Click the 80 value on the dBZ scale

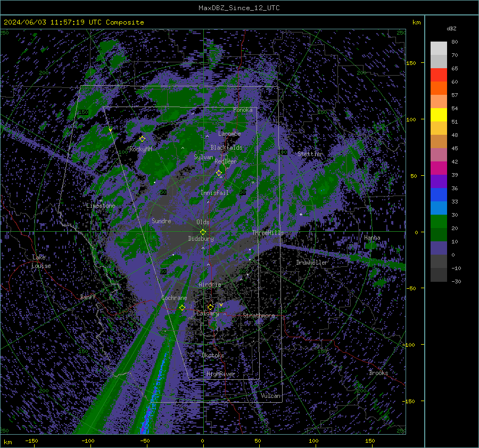pyautogui.click(x=455, y=42)
